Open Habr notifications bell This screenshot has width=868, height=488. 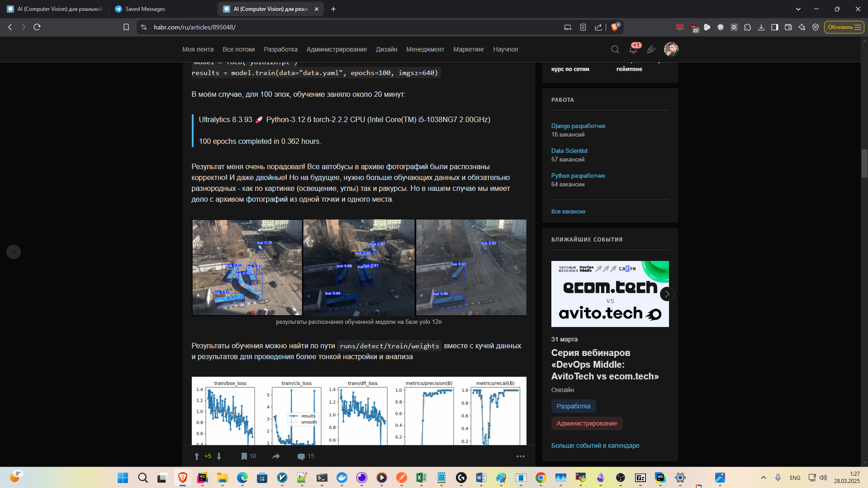click(633, 49)
